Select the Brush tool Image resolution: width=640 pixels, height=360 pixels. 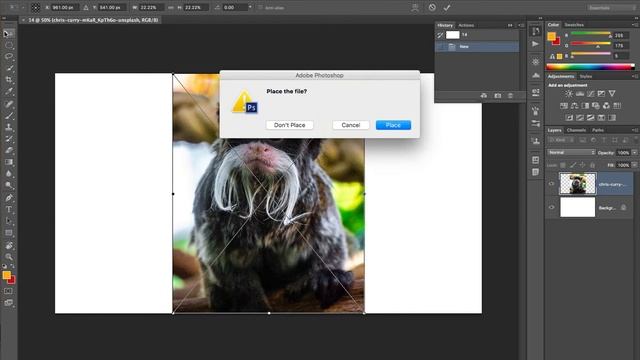click(x=9, y=116)
